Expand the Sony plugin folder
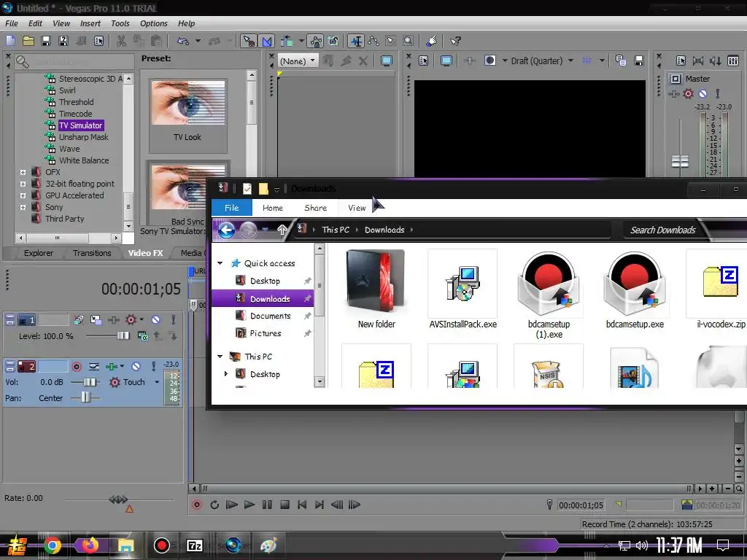 click(23, 207)
